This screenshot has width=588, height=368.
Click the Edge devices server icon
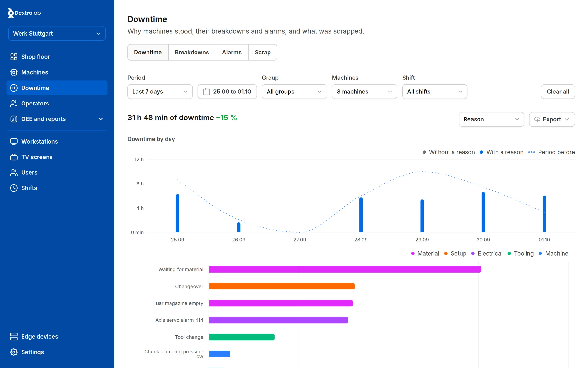click(14, 336)
